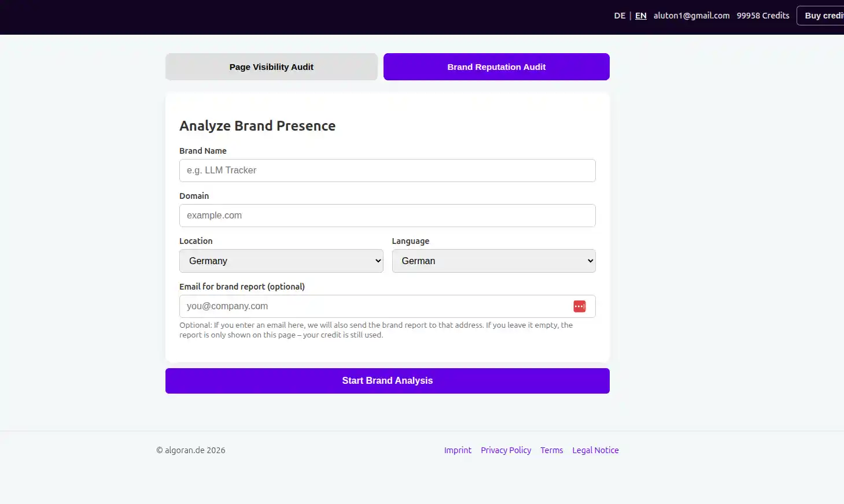Viewport: 844px width, 504px height.
Task: Open the Privacy Policy footer link
Action: click(506, 450)
